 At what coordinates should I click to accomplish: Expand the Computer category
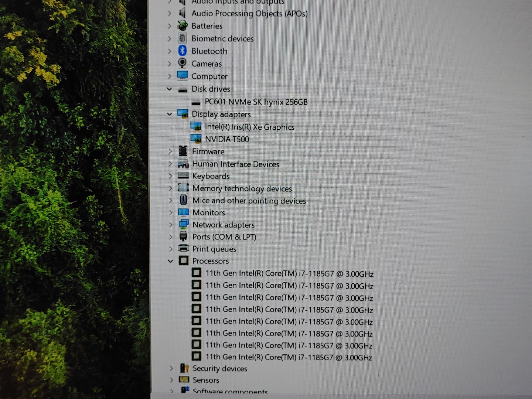[x=170, y=76]
